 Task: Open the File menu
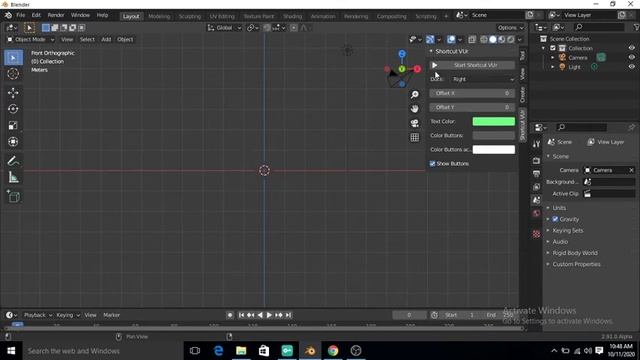(x=20, y=15)
